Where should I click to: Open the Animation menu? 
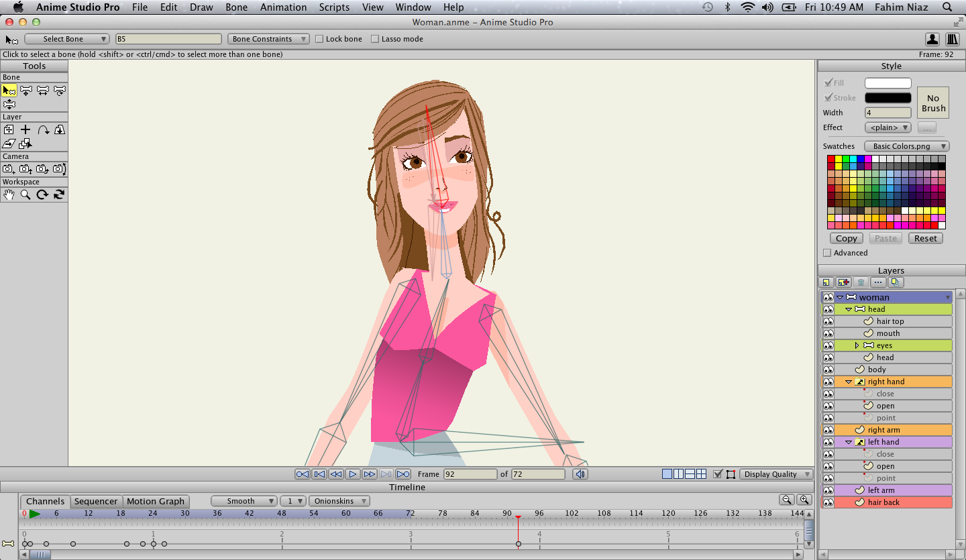click(x=283, y=7)
